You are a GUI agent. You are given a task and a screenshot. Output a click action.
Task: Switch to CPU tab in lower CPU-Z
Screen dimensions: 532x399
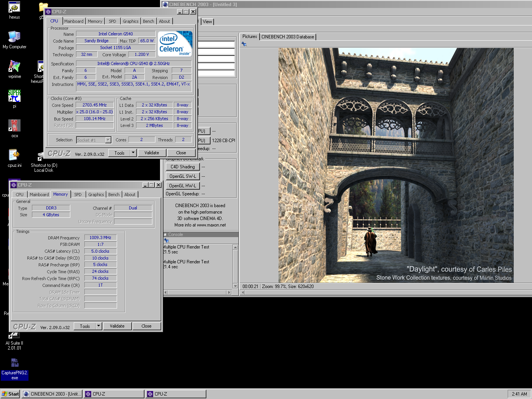click(x=20, y=195)
